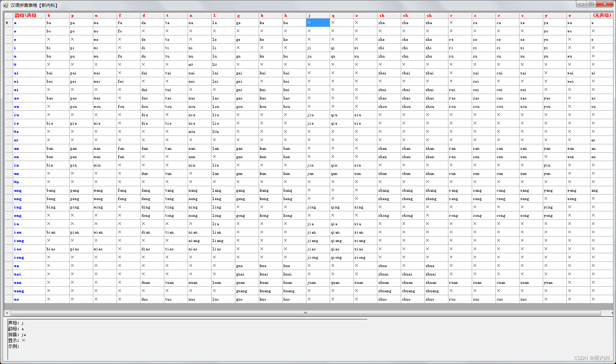616x364 pixels.
Task: Select the cell 'xiong'
Action: (365, 257)
